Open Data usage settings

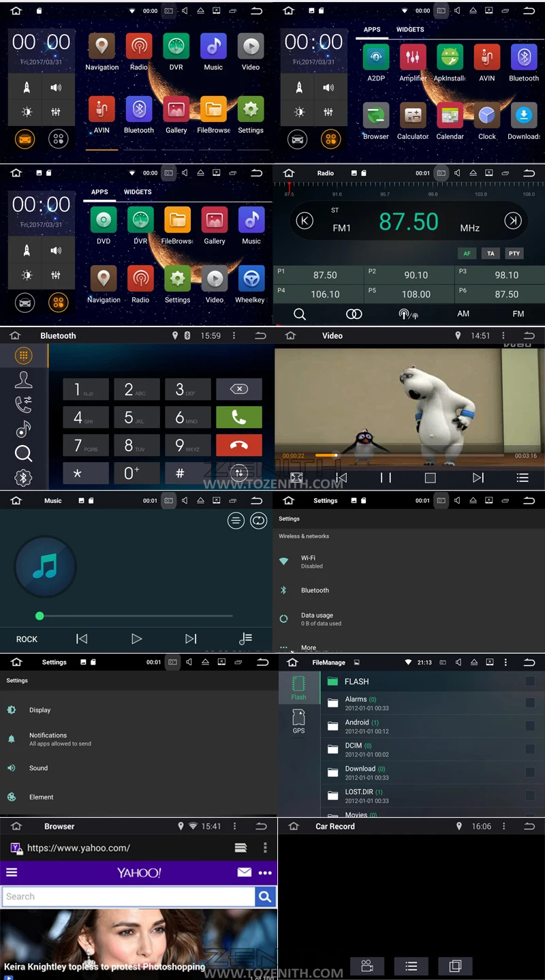click(x=409, y=619)
